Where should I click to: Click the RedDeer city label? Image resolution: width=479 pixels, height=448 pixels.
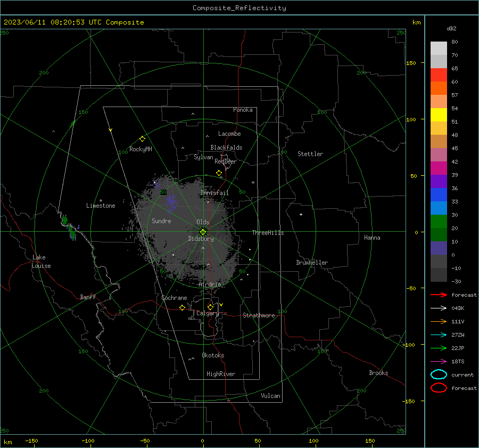pyautogui.click(x=226, y=161)
